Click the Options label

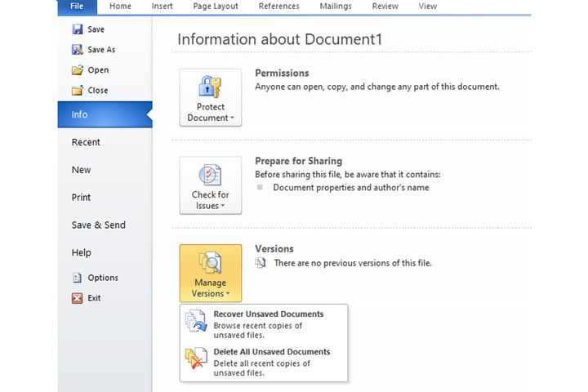click(x=103, y=278)
